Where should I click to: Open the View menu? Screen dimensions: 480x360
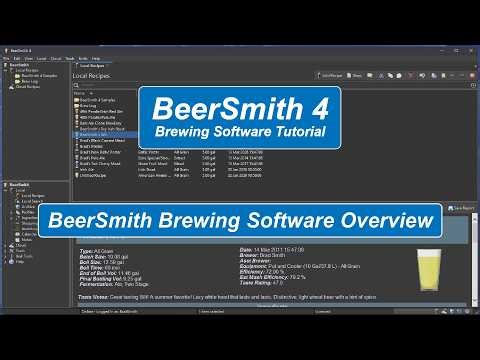click(29, 58)
